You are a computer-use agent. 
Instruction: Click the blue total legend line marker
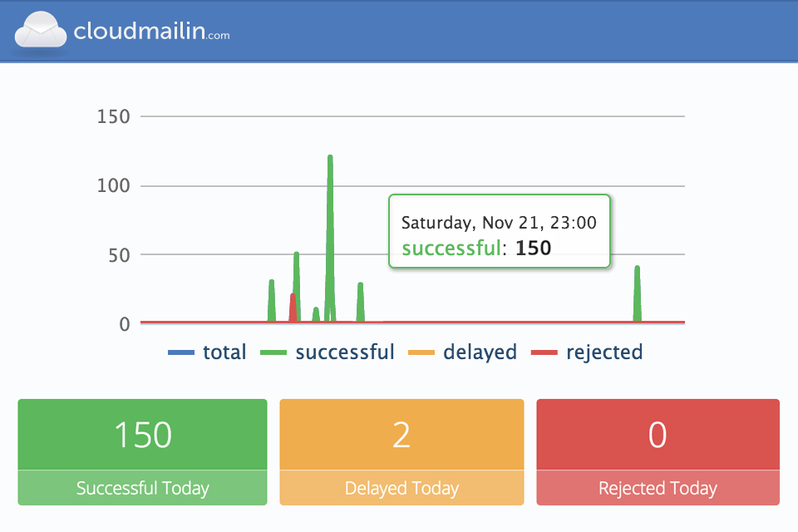pos(180,353)
